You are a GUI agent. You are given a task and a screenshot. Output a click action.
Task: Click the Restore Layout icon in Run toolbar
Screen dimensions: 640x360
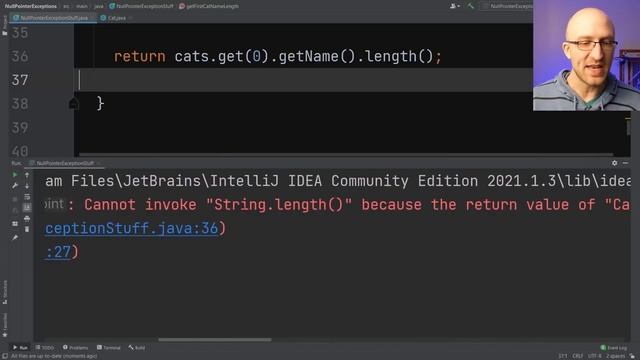coord(15,224)
